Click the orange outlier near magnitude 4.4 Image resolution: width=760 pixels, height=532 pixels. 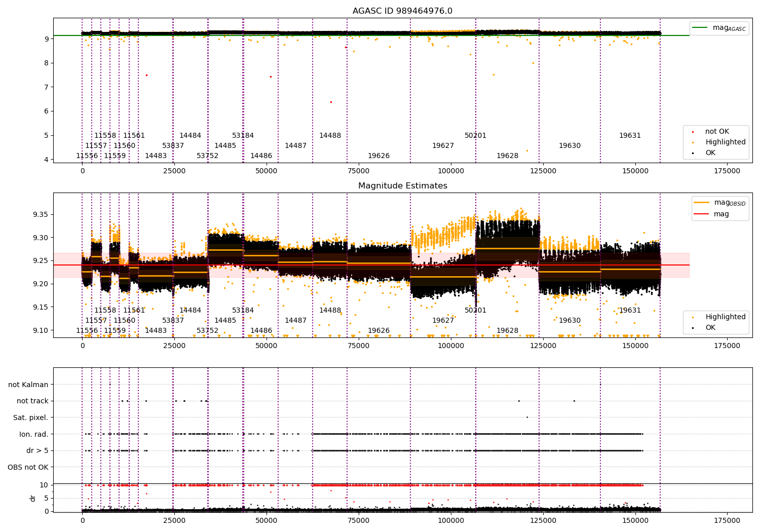[527, 150]
